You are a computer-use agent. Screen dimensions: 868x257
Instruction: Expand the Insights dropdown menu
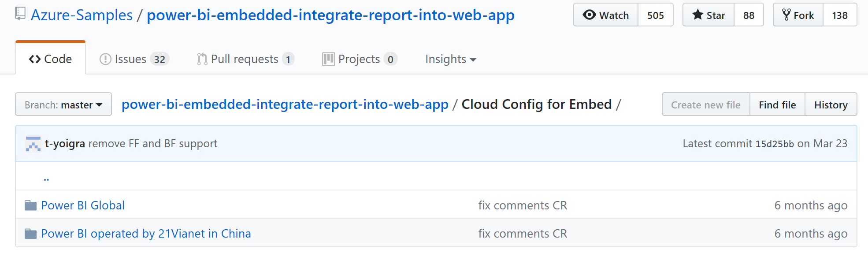coord(450,59)
